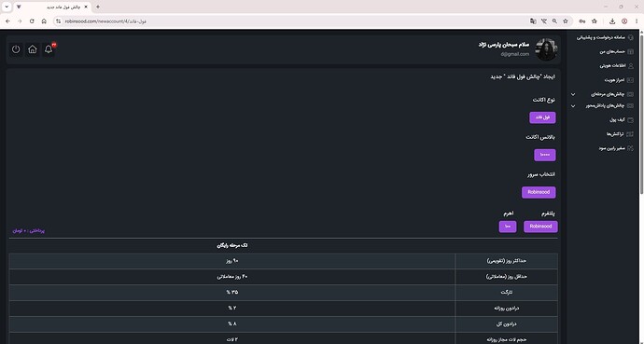Click the person icon beside اطلاعات هویتی
Viewport: 644px width, 344px height.
(631, 66)
